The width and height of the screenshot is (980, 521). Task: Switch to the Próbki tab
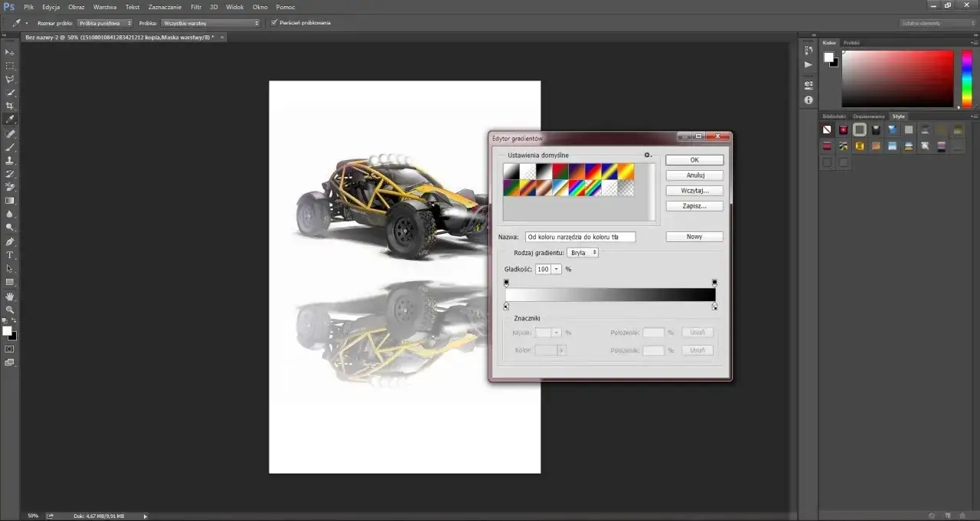pyautogui.click(x=851, y=42)
